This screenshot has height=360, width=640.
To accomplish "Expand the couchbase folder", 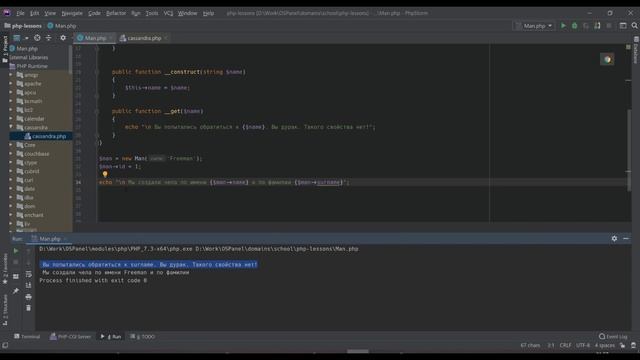I will coord(11,154).
